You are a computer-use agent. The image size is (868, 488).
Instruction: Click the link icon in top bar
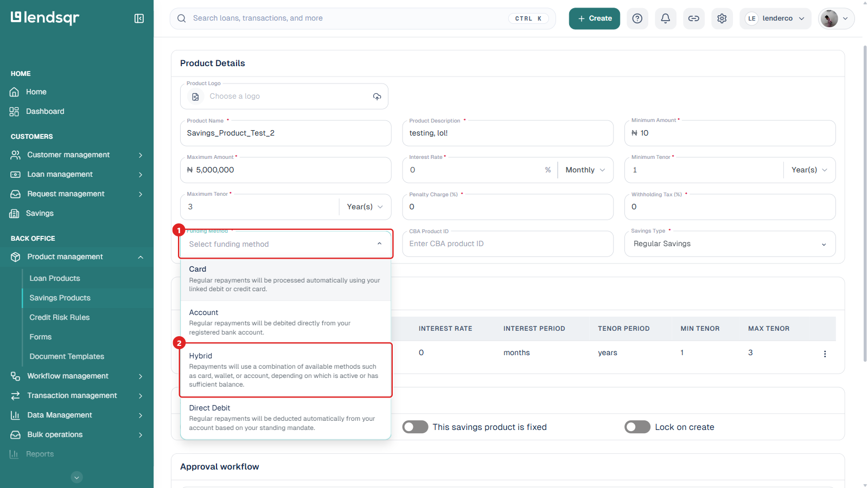coord(694,18)
